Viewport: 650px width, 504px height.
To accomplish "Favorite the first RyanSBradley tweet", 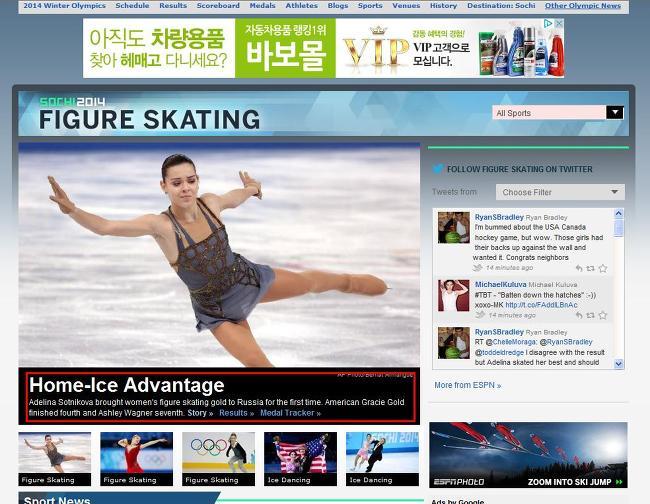I will [x=603, y=268].
